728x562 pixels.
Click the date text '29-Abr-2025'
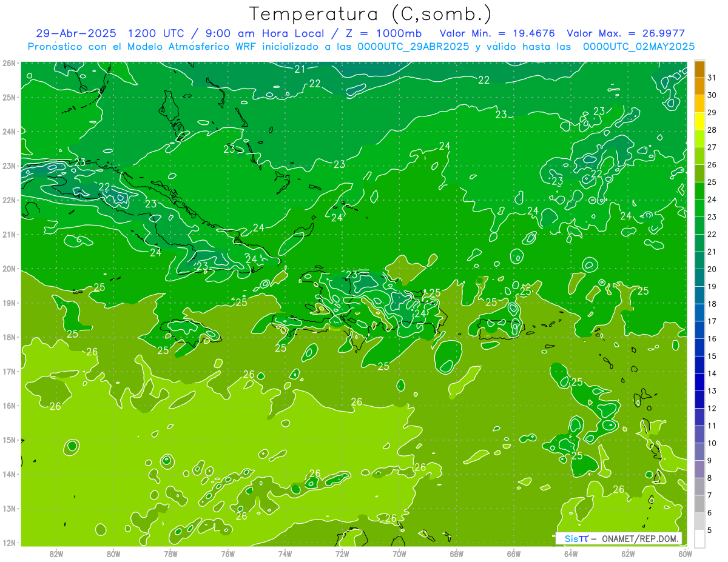point(76,33)
